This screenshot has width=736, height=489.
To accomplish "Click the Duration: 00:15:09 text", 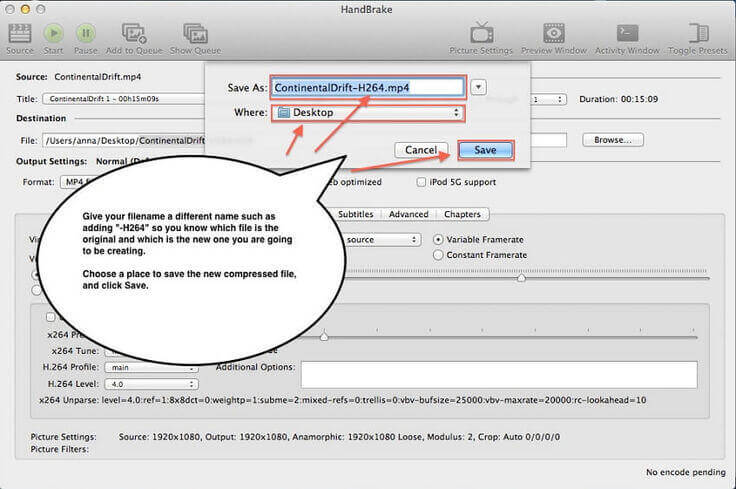I will [x=619, y=99].
